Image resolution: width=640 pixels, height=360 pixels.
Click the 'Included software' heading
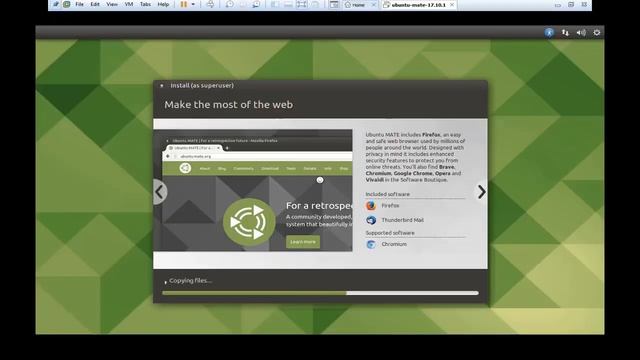point(387,194)
